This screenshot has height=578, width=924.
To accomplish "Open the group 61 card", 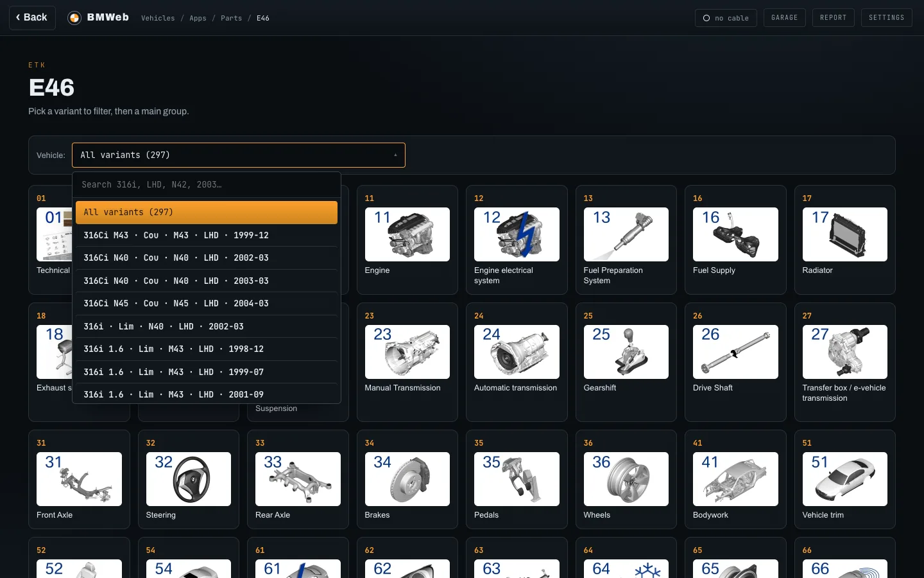I will tap(298, 558).
